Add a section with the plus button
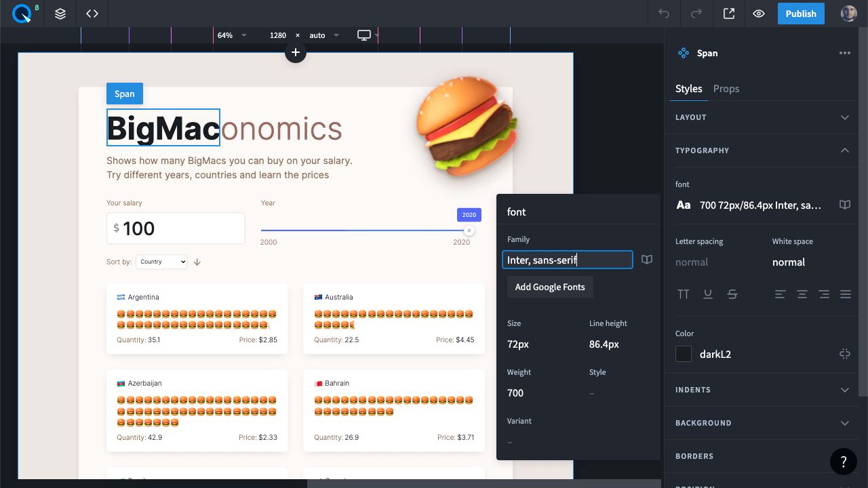This screenshot has height=488, width=868. (295, 52)
